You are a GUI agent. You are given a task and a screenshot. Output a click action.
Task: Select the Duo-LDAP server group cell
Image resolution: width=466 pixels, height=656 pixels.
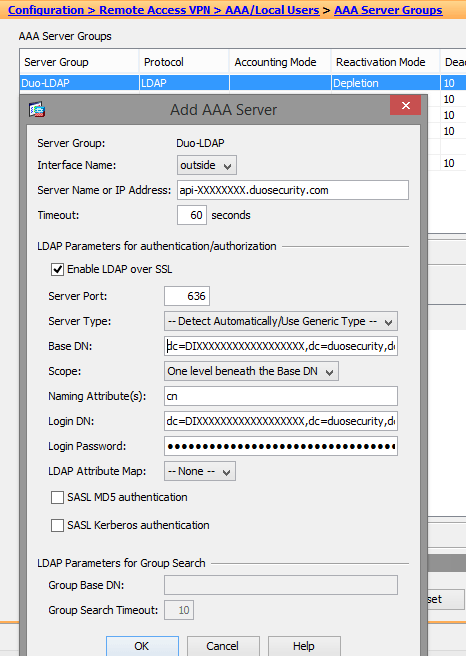(x=79, y=83)
